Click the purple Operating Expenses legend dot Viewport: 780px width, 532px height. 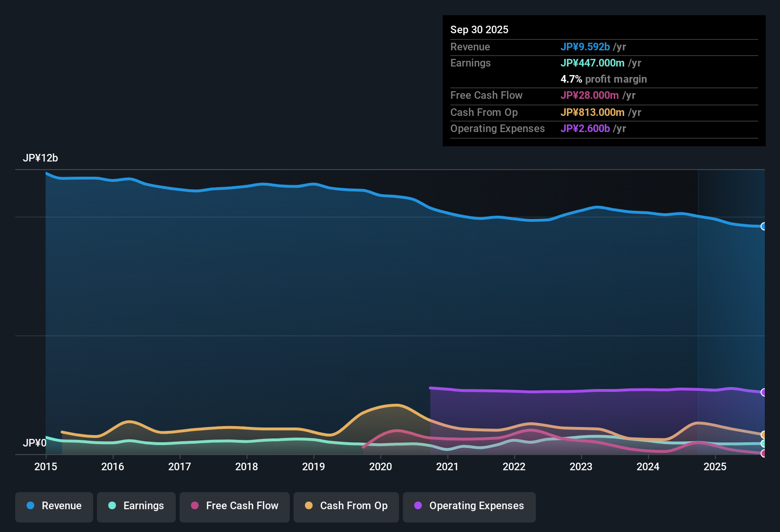418,506
